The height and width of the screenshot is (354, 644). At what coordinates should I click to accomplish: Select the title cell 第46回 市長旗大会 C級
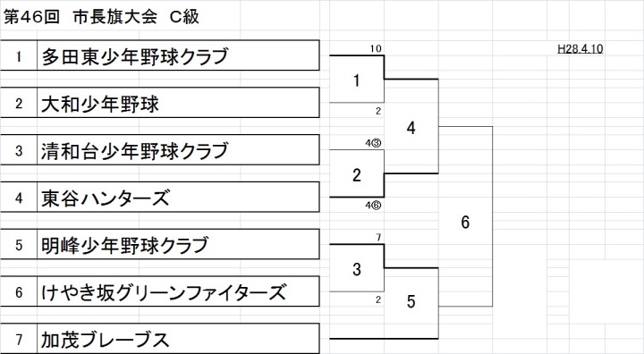[101, 17]
